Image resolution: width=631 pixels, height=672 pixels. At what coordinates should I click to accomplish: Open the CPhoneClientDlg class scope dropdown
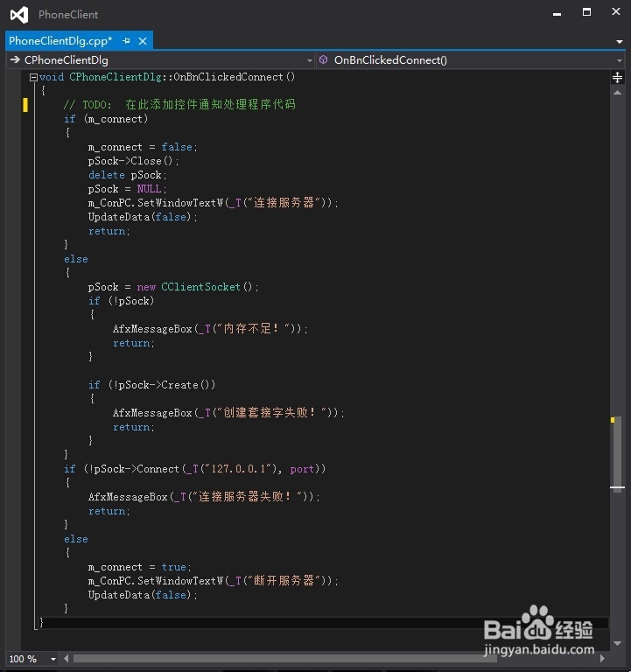161,60
